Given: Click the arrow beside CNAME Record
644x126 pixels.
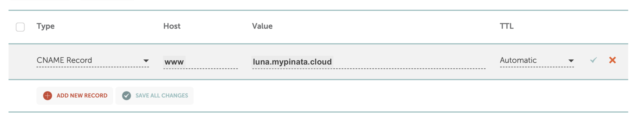Looking at the screenshot, I should click(x=146, y=61).
